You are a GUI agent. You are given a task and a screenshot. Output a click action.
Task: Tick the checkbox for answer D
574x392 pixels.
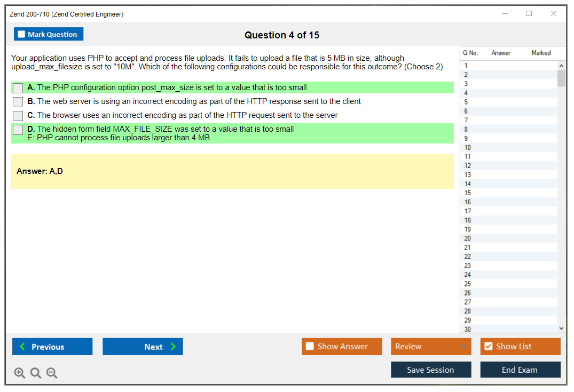tap(18, 130)
